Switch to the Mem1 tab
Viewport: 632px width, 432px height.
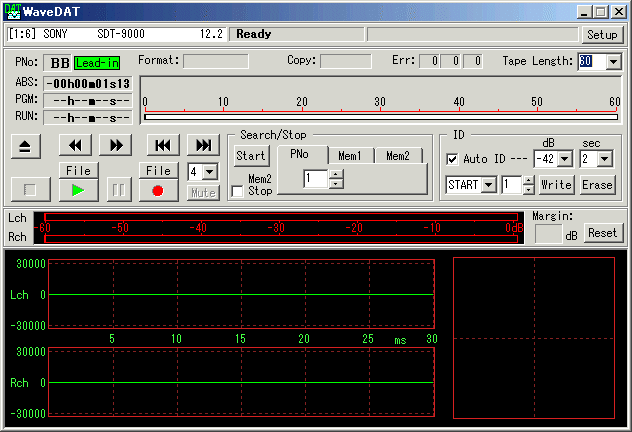[349, 156]
